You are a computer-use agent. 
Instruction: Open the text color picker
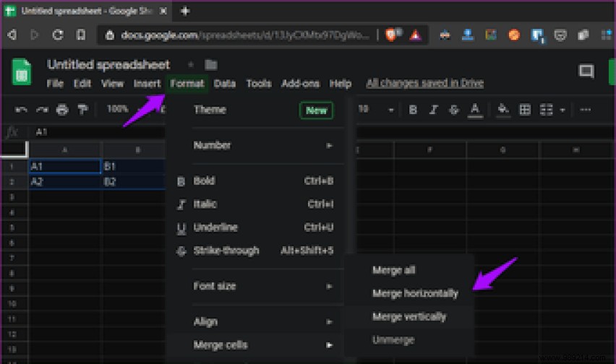coord(475,110)
